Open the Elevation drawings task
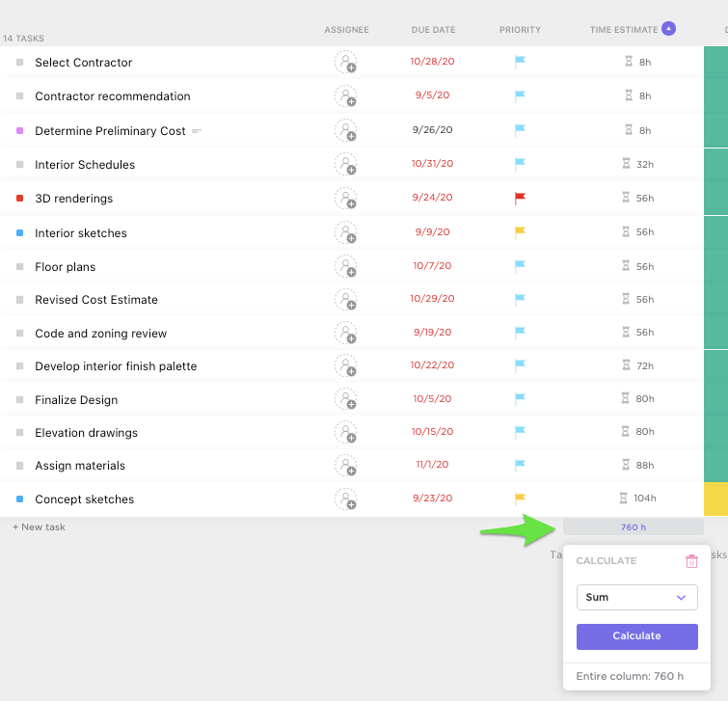Viewport: 728px width, 701px height. 86,433
